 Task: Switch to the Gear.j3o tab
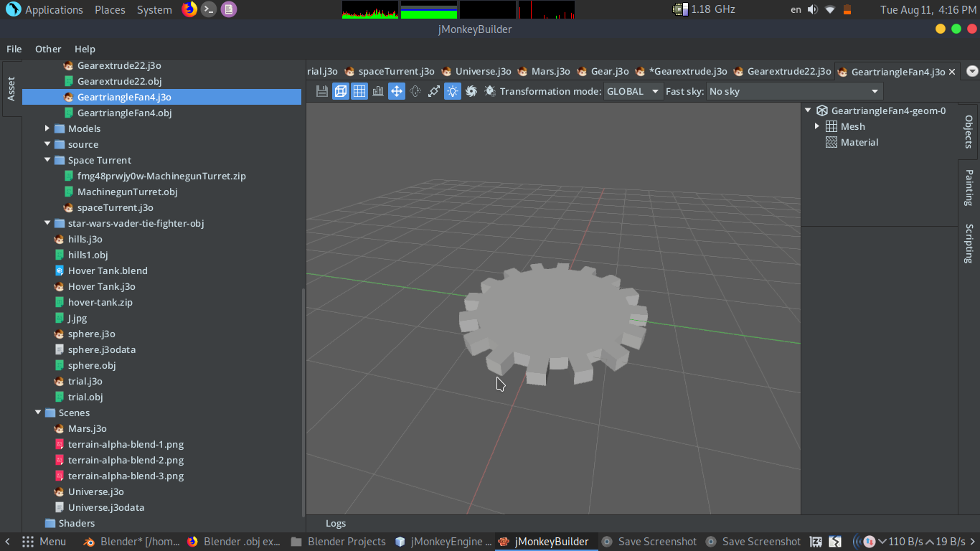603,71
